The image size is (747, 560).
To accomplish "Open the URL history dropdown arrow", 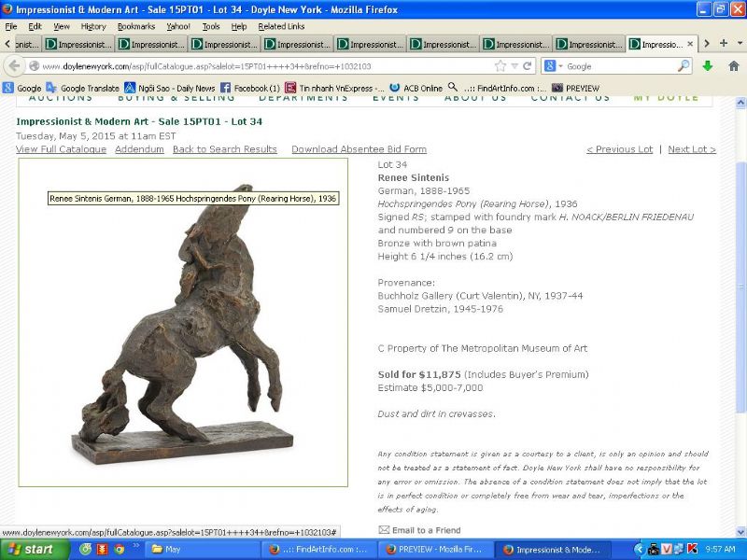I will [514, 66].
